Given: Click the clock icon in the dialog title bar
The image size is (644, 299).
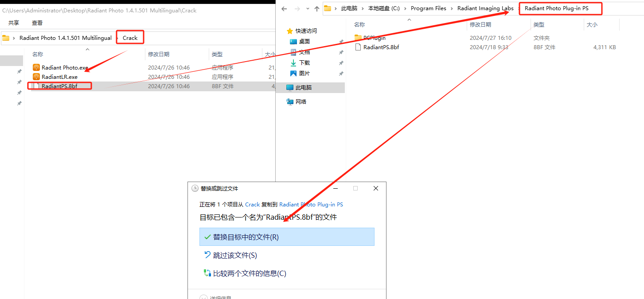Looking at the screenshot, I should [x=195, y=189].
